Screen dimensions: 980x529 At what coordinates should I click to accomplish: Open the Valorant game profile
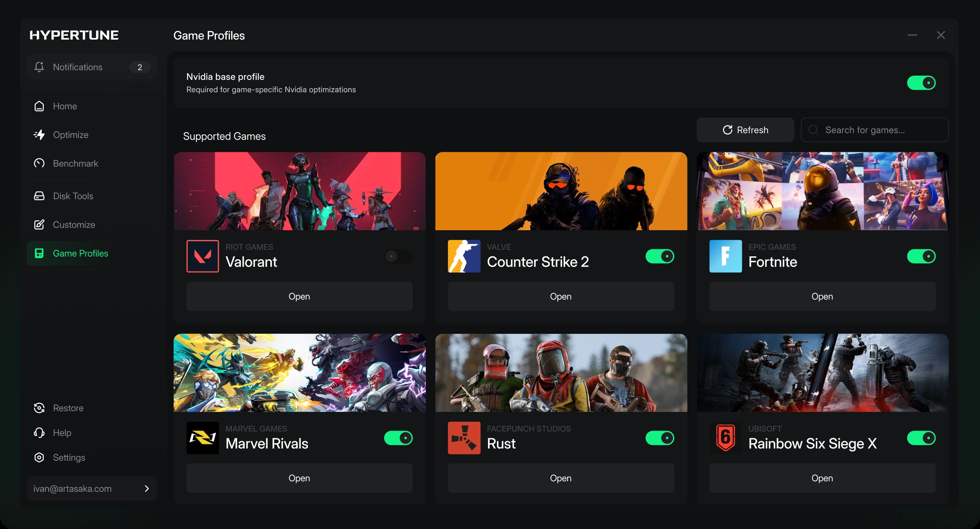(x=299, y=296)
